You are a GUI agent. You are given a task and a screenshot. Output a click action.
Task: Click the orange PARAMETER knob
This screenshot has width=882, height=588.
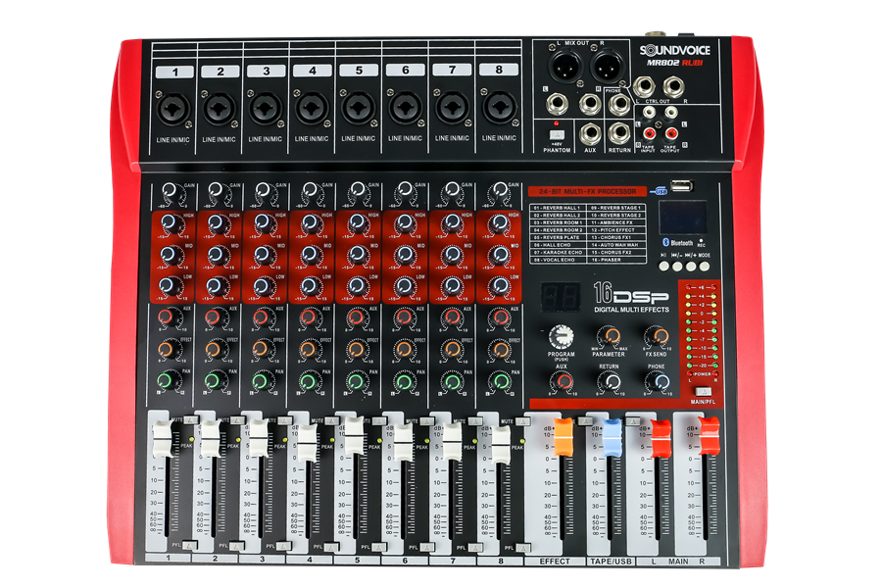[609, 336]
